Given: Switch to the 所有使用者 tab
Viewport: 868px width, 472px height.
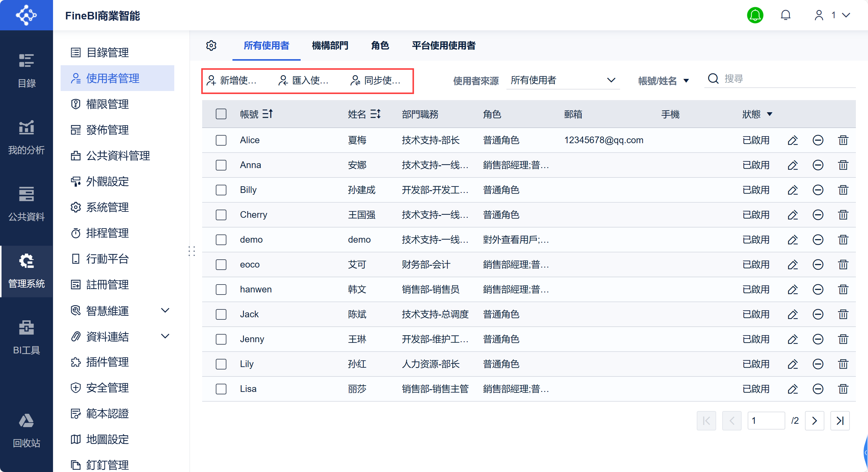Looking at the screenshot, I should 266,46.
